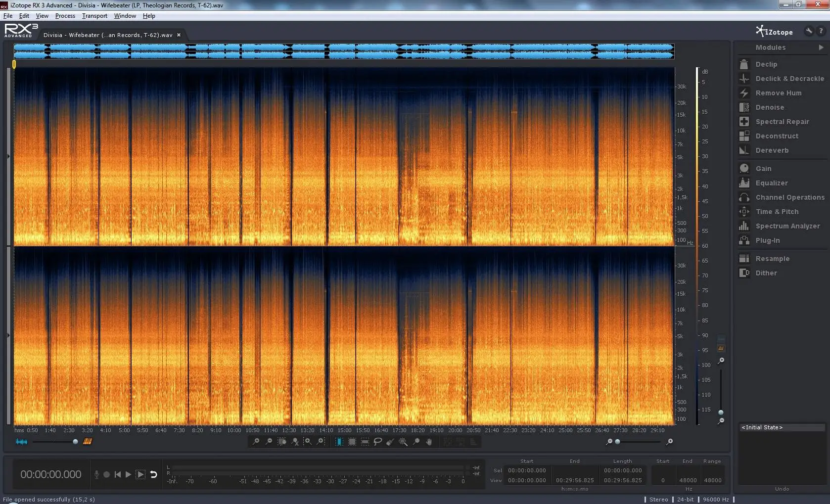
Task: Select the time selection tool
Action: click(x=339, y=442)
